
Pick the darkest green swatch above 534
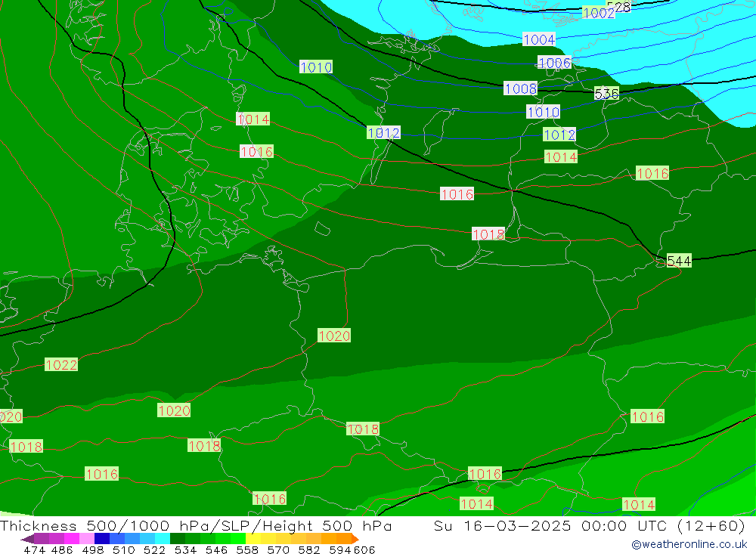click(178, 539)
